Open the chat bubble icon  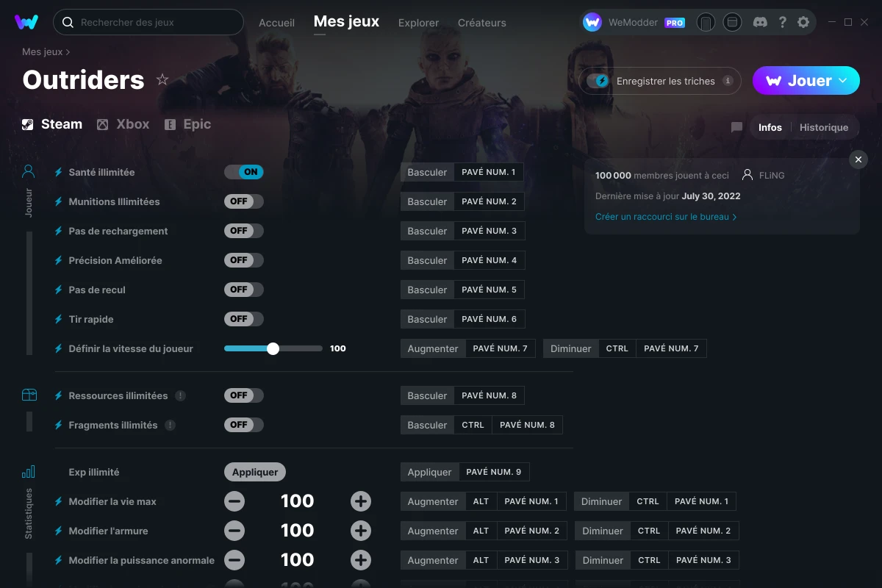click(736, 127)
